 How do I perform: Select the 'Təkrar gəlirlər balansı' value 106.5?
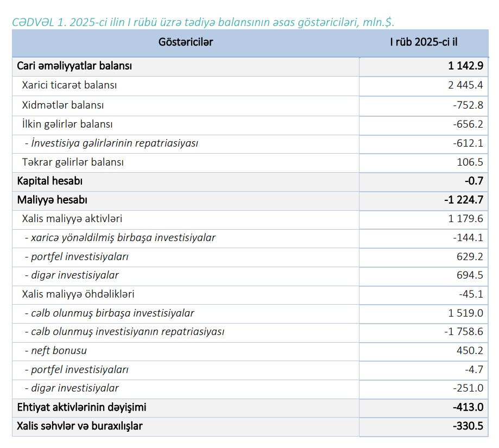[x=470, y=162]
